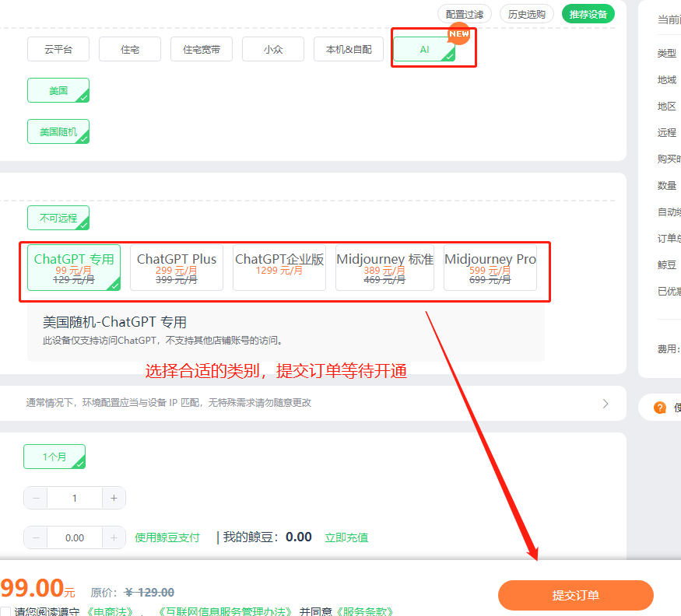
Task: Choose the 美国 region option
Action: (x=58, y=90)
